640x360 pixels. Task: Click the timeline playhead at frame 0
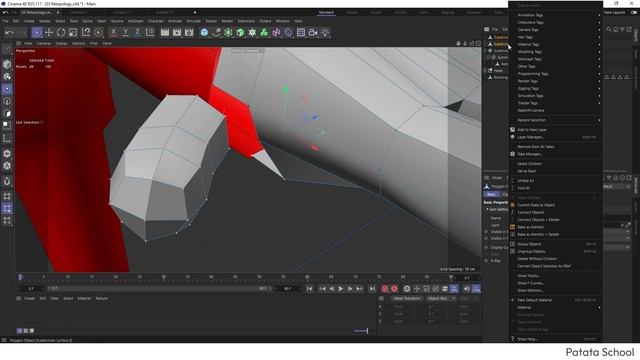point(20,277)
